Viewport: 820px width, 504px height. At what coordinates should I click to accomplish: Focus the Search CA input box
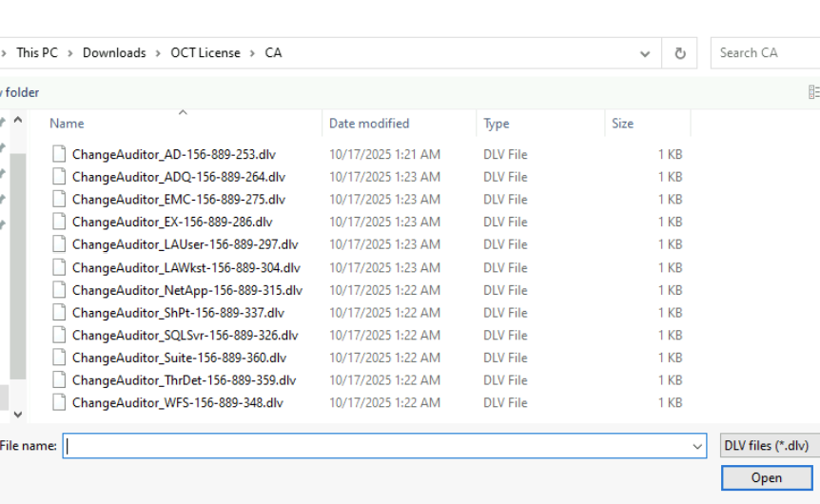[x=766, y=53]
